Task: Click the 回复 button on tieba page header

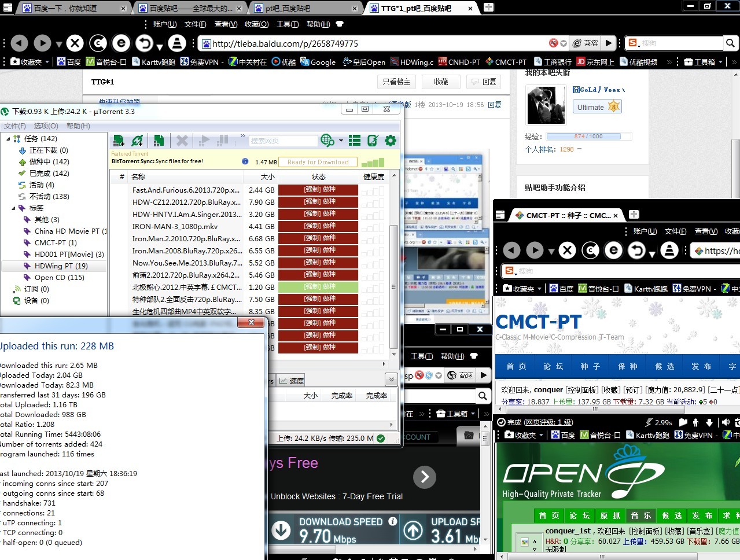Action: (x=484, y=82)
